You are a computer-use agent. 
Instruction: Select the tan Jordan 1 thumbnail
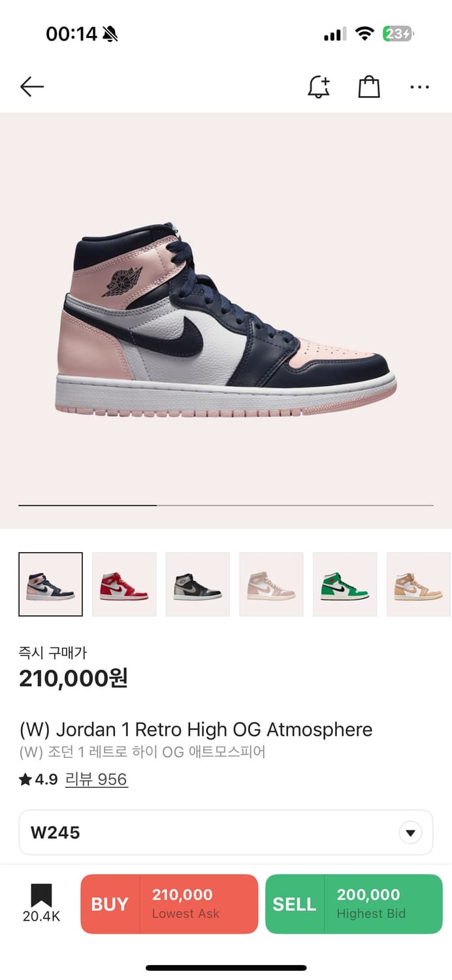pyautogui.click(x=419, y=584)
